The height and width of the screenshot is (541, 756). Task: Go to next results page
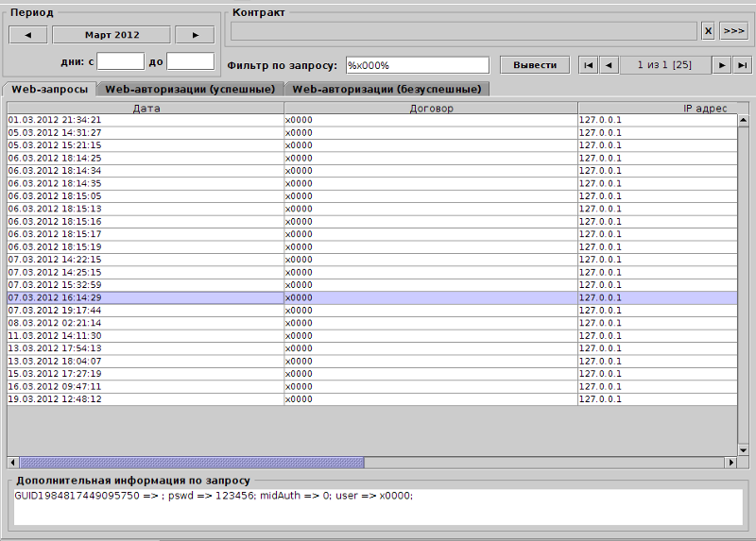pos(723,65)
